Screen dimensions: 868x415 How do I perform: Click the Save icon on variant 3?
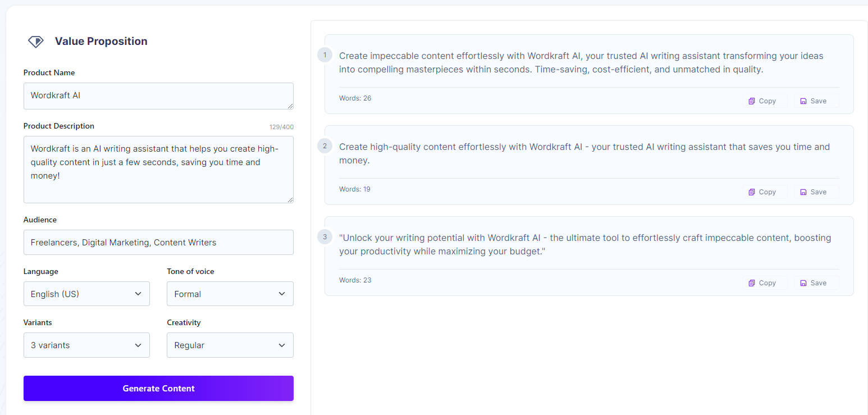point(803,282)
